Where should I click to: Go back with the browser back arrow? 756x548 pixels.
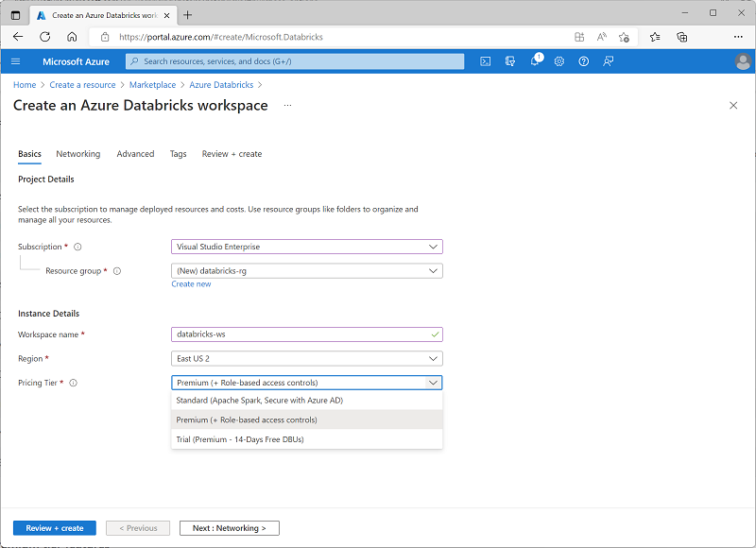(x=18, y=37)
